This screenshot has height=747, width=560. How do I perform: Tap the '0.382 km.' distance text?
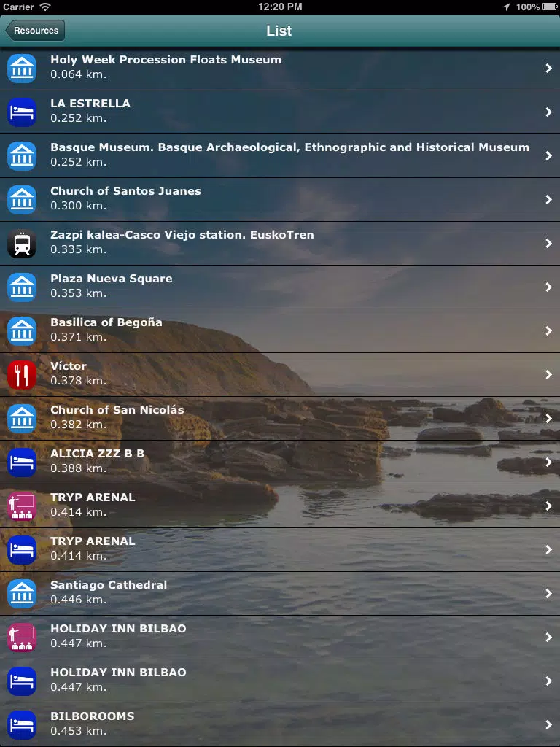tap(79, 425)
